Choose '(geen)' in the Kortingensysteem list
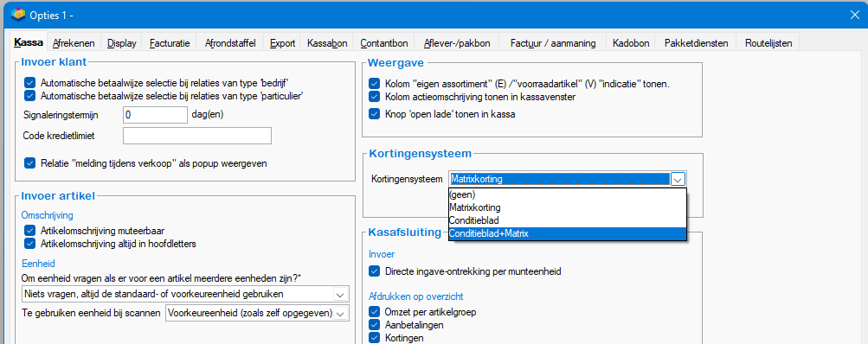The width and height of the screenshot is (868, 344). 568,194
